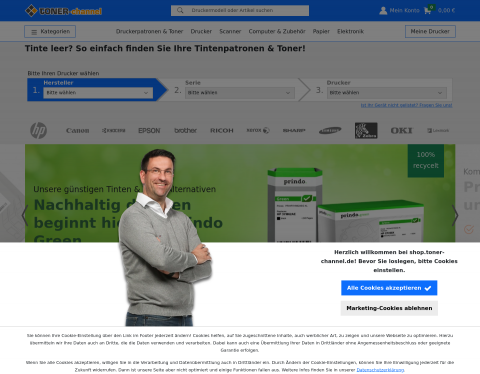Screen dimensions: 480x374
Task: Click the Meine Drucker button
Action: pyautogui.click(x=430, y=31)
